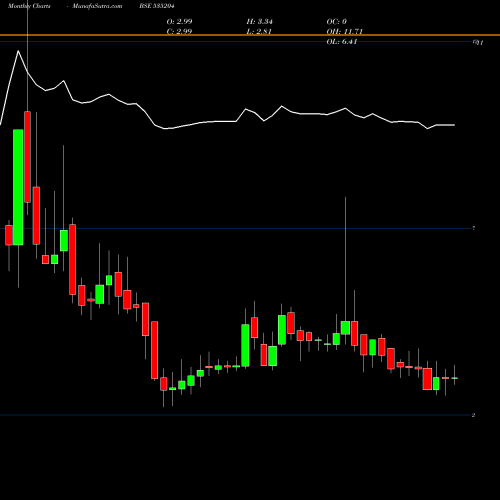
Task: Click the 'OL: 6.41' value
Action: coord(342,41)
